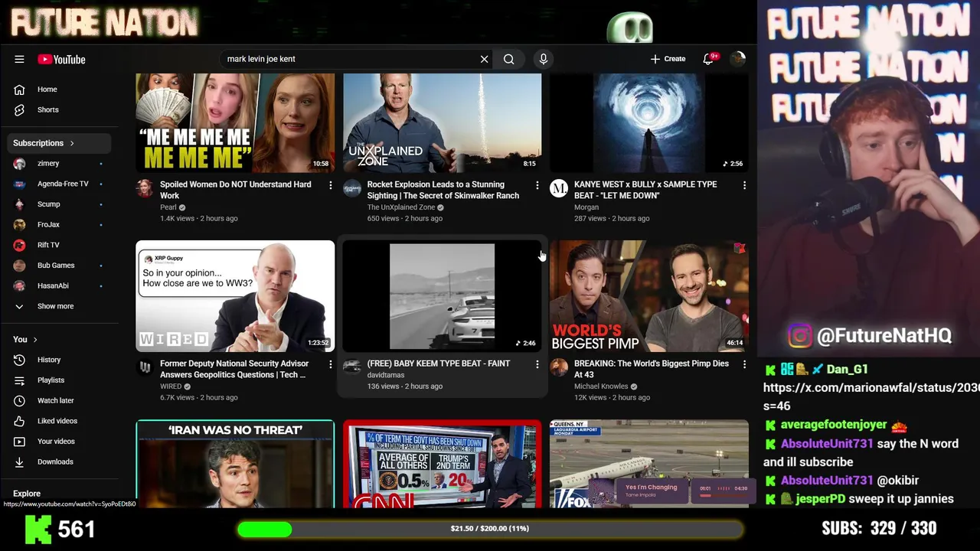Open the Baby Keem type beat thumbnail
The width and height of the screenshot is (980, 551).
click(x=442, y=296)
